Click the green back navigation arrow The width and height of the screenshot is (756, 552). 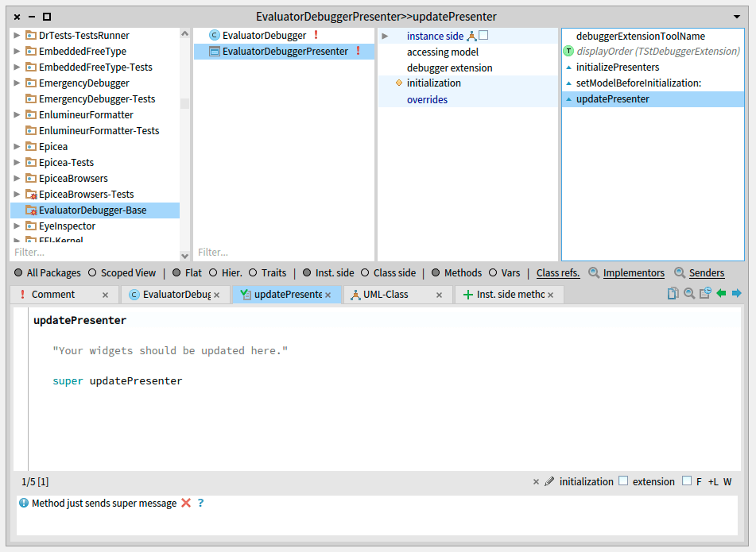721,294
